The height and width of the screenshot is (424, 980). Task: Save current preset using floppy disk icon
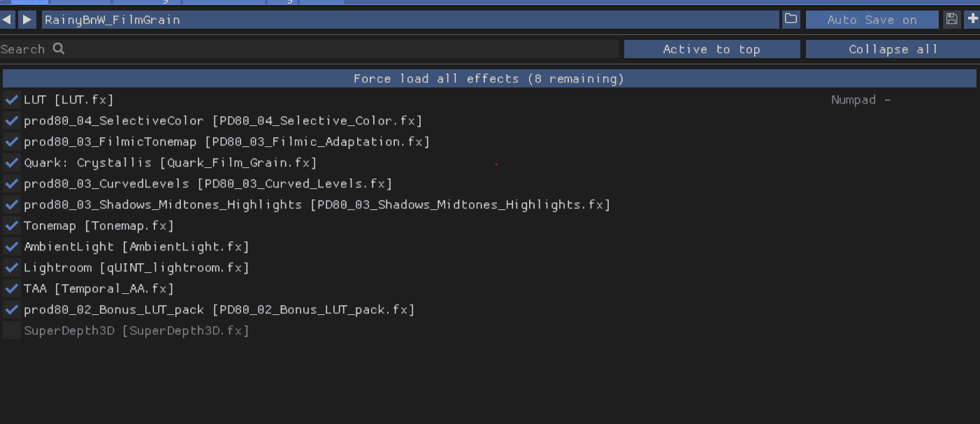click(951, 20)
